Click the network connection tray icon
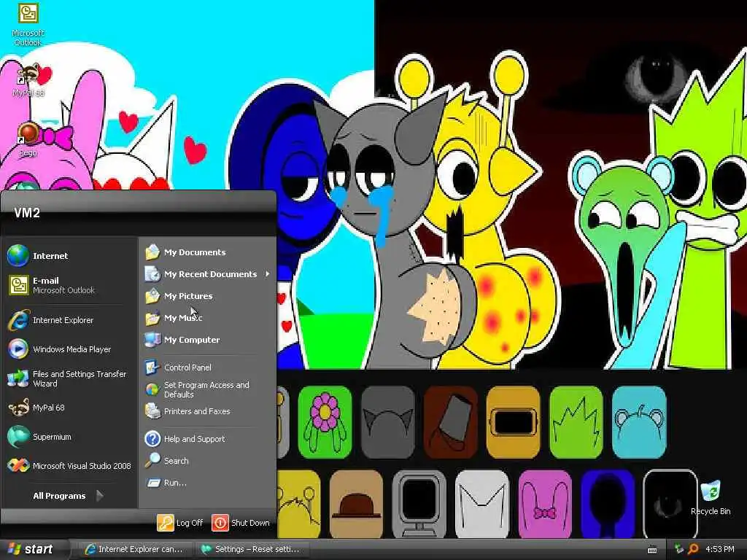747x560 pixels. point(679,549)
